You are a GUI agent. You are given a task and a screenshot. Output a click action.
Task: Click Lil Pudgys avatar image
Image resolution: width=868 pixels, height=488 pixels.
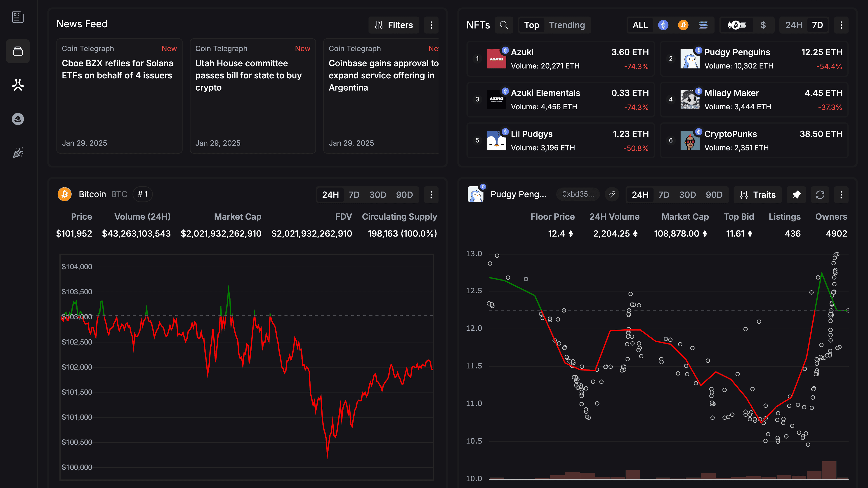496,141
